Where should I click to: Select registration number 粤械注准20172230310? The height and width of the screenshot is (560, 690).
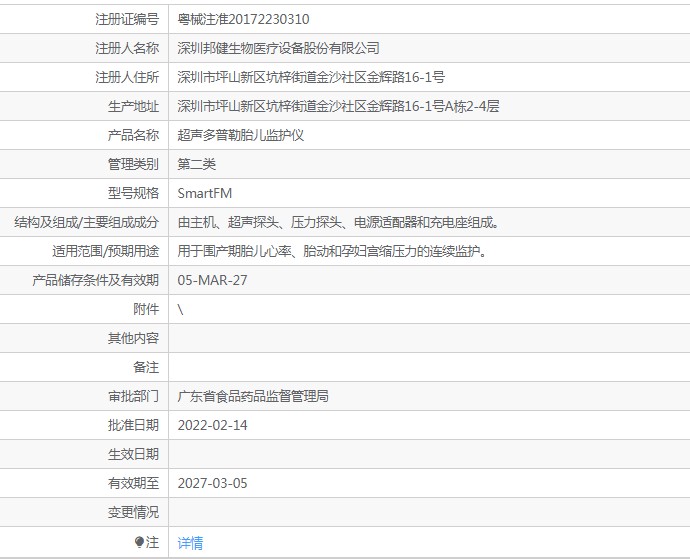click(x=243, y=19)
